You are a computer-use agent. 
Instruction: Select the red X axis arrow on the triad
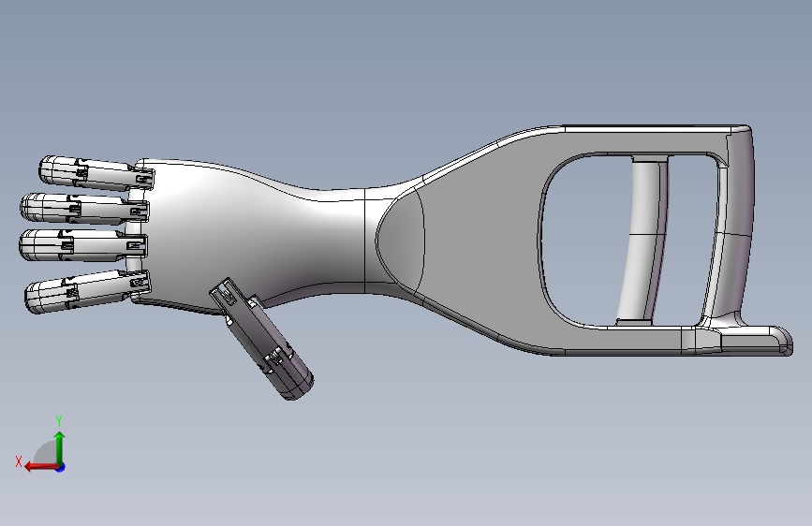click(x=41, y=467)
